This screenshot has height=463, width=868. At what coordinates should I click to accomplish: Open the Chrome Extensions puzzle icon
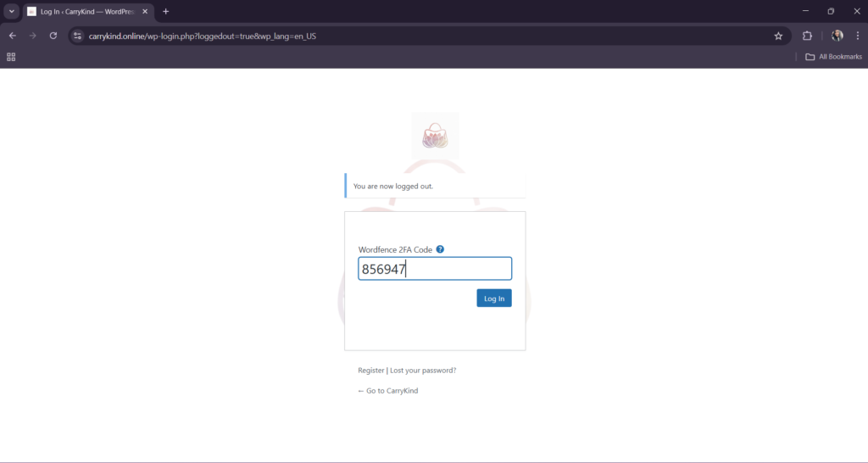807,36
